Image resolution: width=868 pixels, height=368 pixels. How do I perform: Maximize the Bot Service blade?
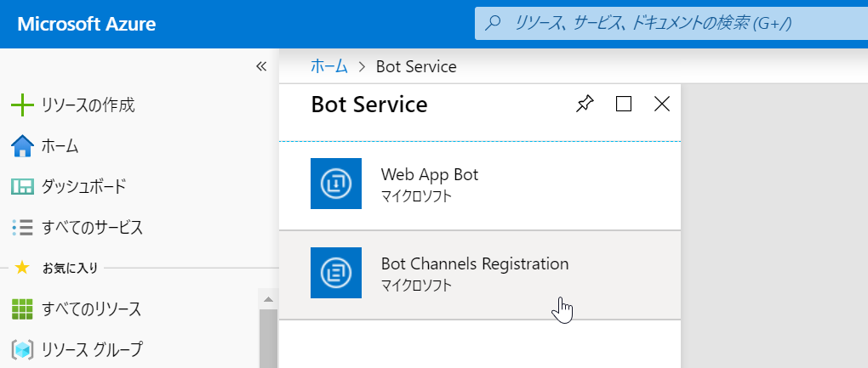point(624,104)
